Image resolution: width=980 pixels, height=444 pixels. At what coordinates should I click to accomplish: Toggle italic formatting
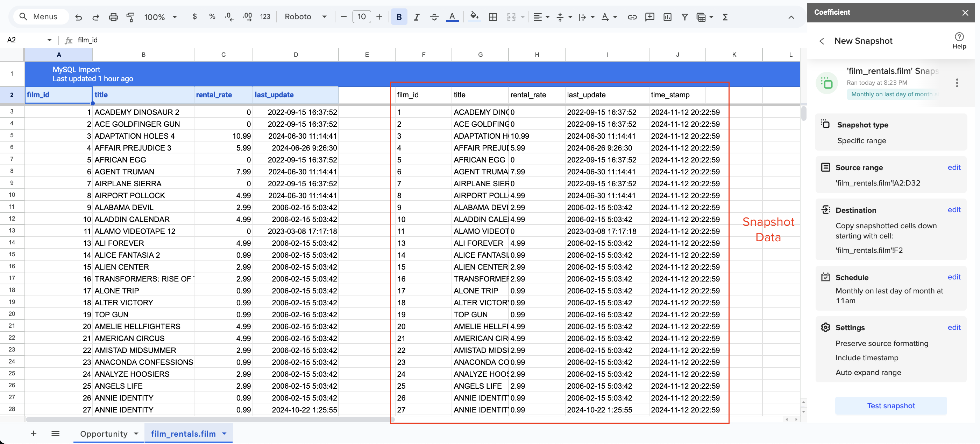coord(417,17)
